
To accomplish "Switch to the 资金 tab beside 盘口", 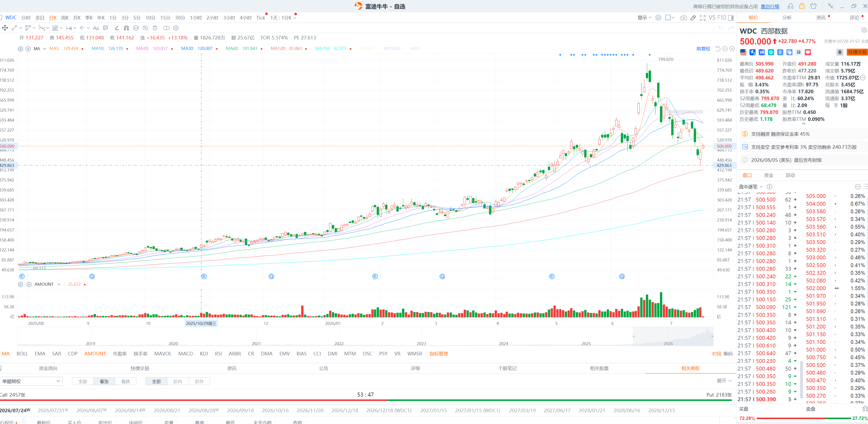I will click(x=769, y=175).
